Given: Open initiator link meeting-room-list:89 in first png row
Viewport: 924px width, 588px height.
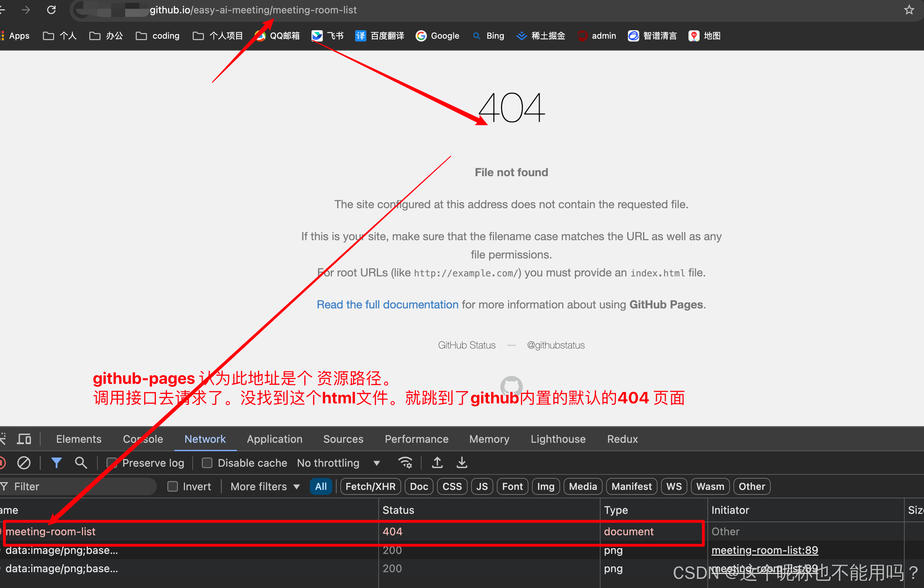Looking at the screenshot, I should pyautogui.click(x=764, y=550).
